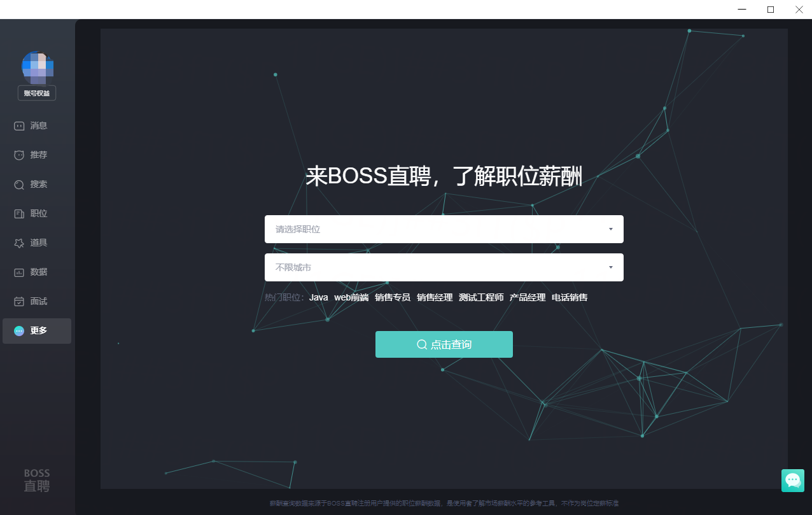The width and height of the screenshot is (812, 515).
Task: Choose hot position web前端
Action: pyautogui.click(x=351, y=297)
